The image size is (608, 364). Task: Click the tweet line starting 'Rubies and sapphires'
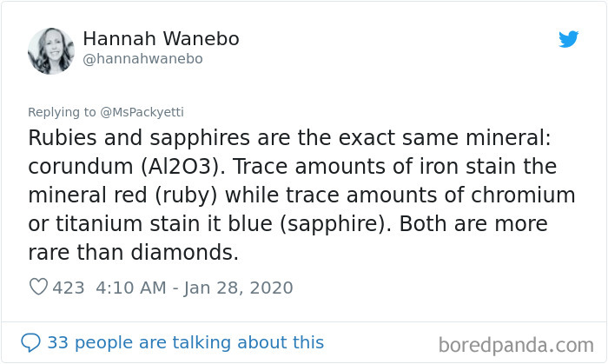(289, 138)
